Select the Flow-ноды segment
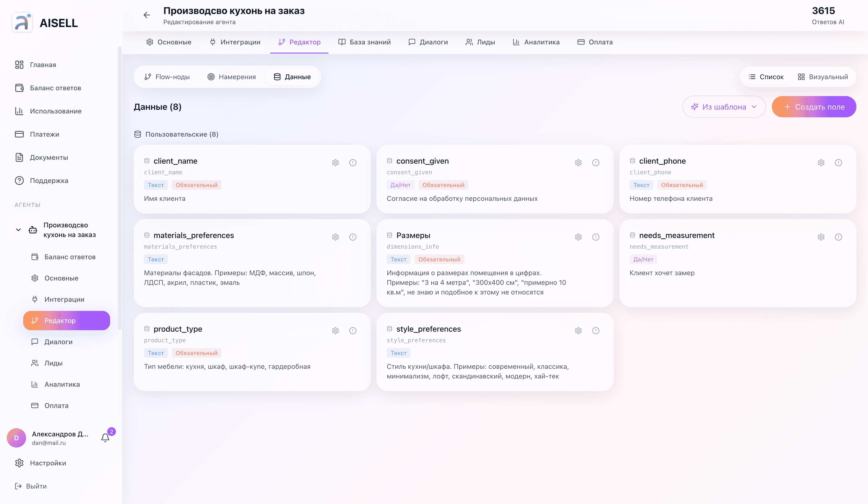This screenshot has height=504, width=868. click(x=167, y=77)
